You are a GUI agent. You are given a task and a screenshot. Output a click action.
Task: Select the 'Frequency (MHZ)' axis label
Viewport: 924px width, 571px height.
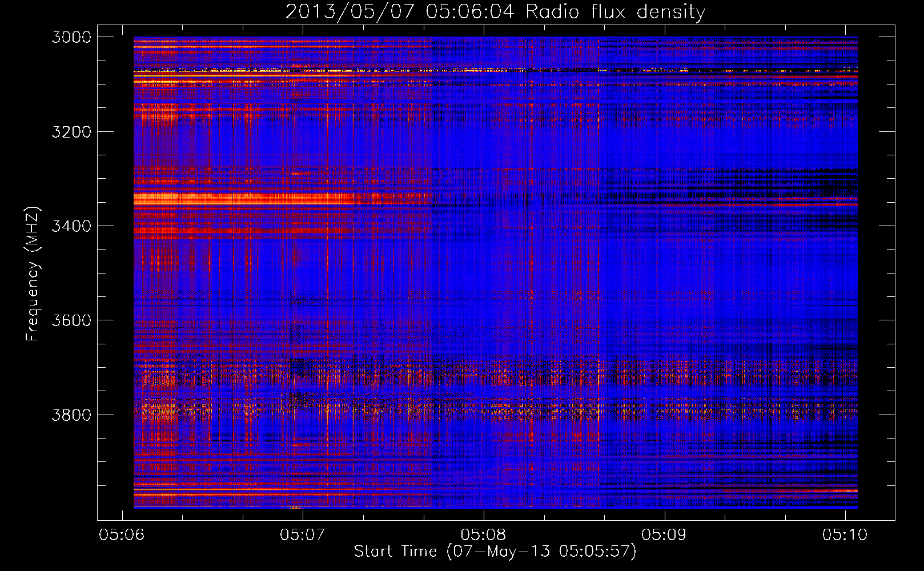(33, 274)
